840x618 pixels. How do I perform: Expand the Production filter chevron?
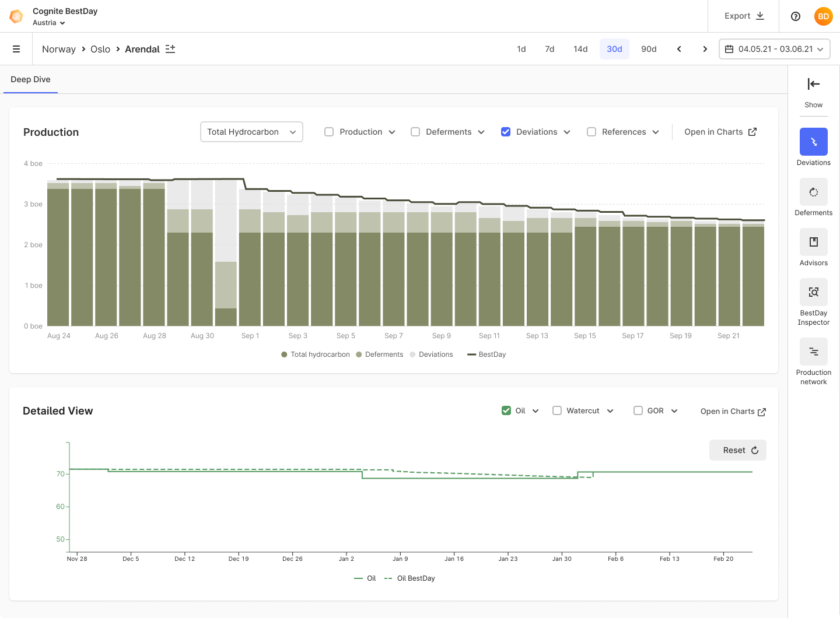point(392,132)
